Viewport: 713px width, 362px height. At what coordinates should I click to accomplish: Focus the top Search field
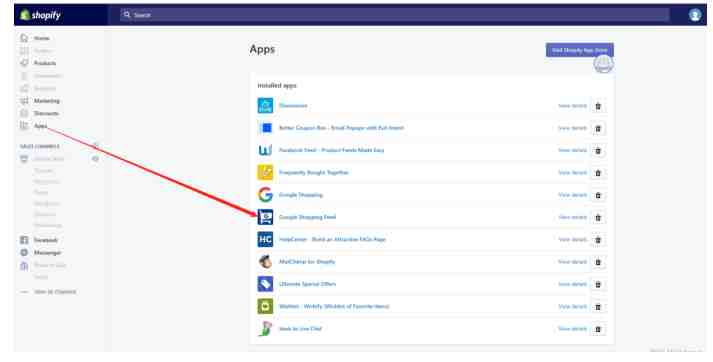pyautogui.click(x=394, y=15)
